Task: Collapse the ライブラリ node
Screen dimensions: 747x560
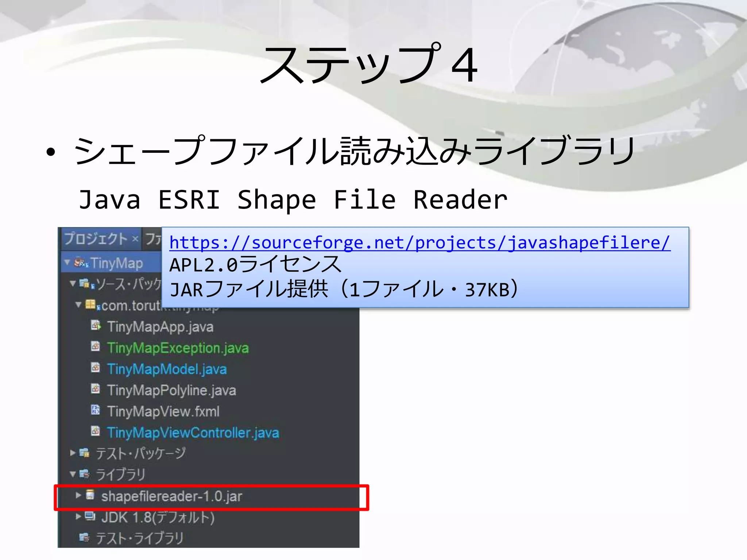Action: click(x=73, y=474)
